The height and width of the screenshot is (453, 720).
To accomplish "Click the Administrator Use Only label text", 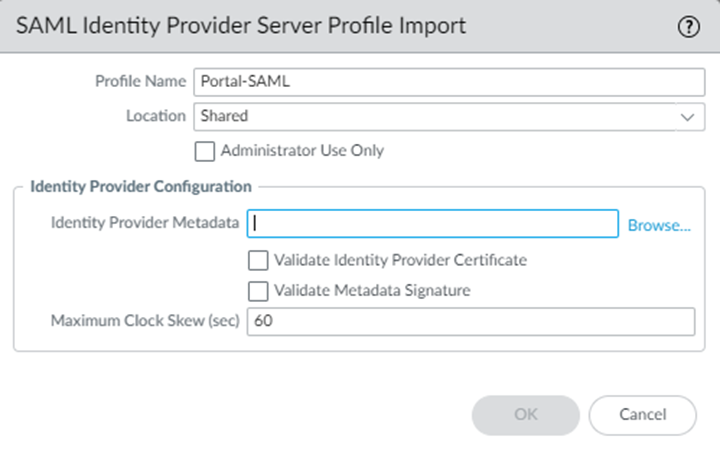I will click(302, 151).
